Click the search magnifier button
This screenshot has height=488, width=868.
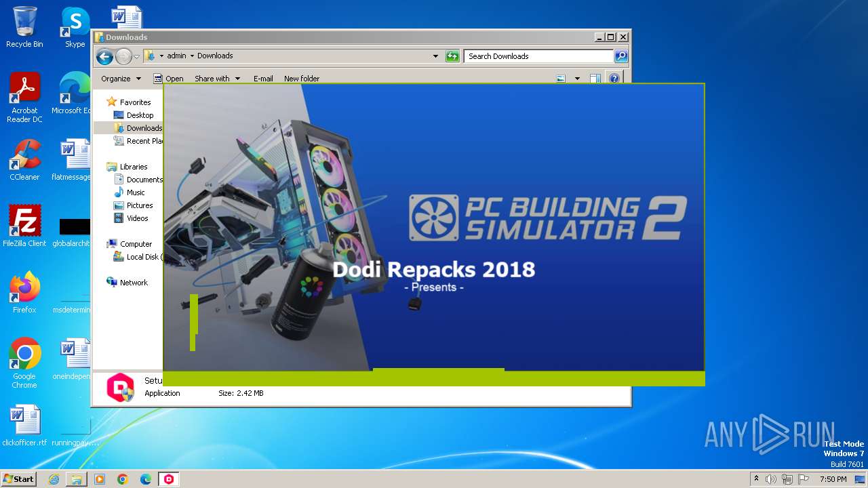coord(620,56)
